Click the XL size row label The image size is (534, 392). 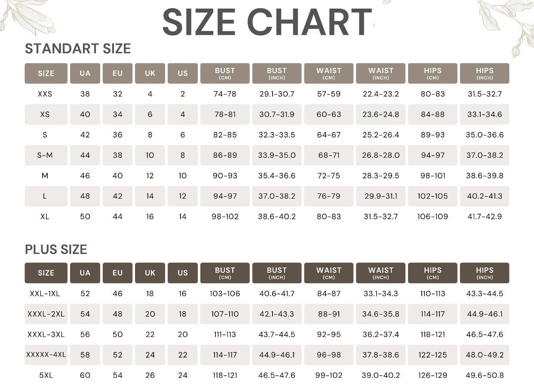click(x=45, y=217)
